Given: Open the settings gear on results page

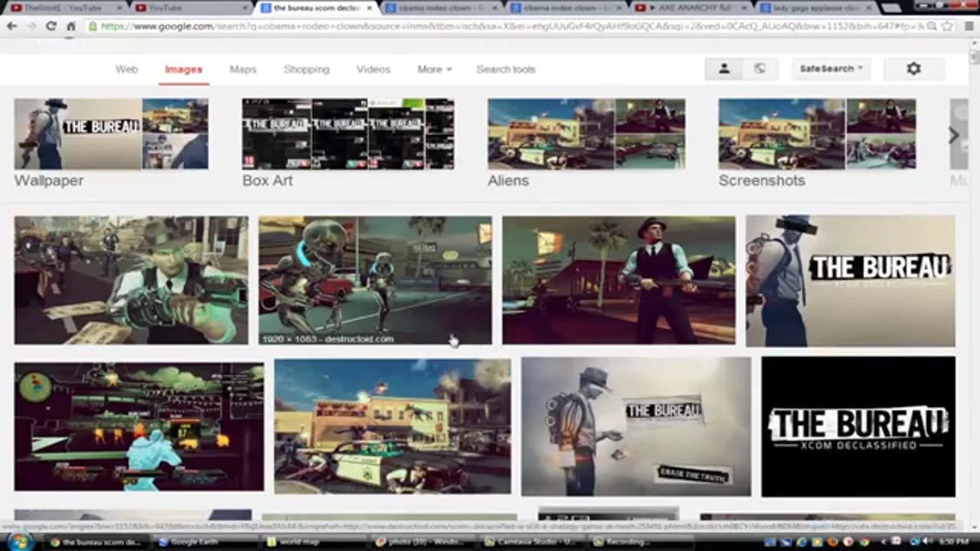Looking at the screenshot, I should click(913, 69).
